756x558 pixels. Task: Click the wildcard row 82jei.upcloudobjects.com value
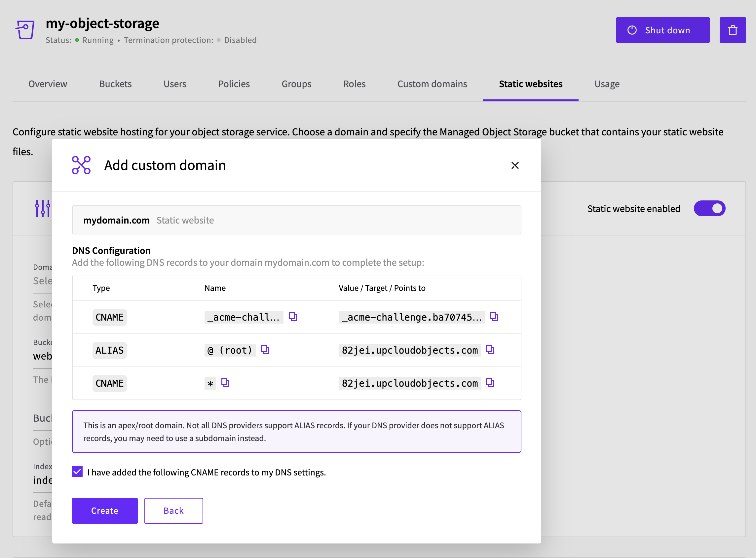click(x=410, y=383)
